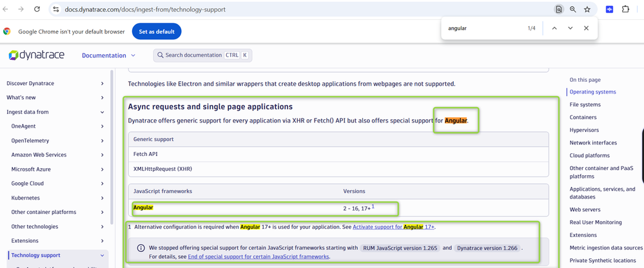Close the find-in-page bar
Screen dimensions: 644x268
[x=586, y=28]
